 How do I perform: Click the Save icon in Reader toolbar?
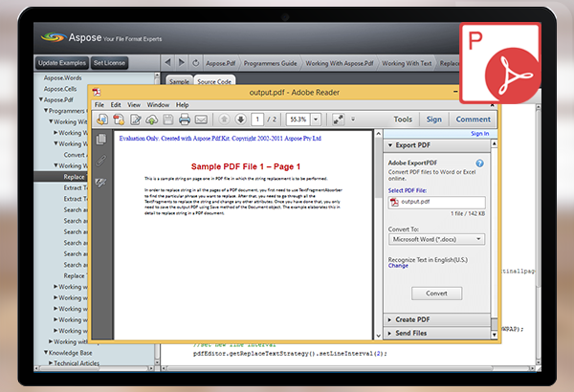tap(168, 120)
